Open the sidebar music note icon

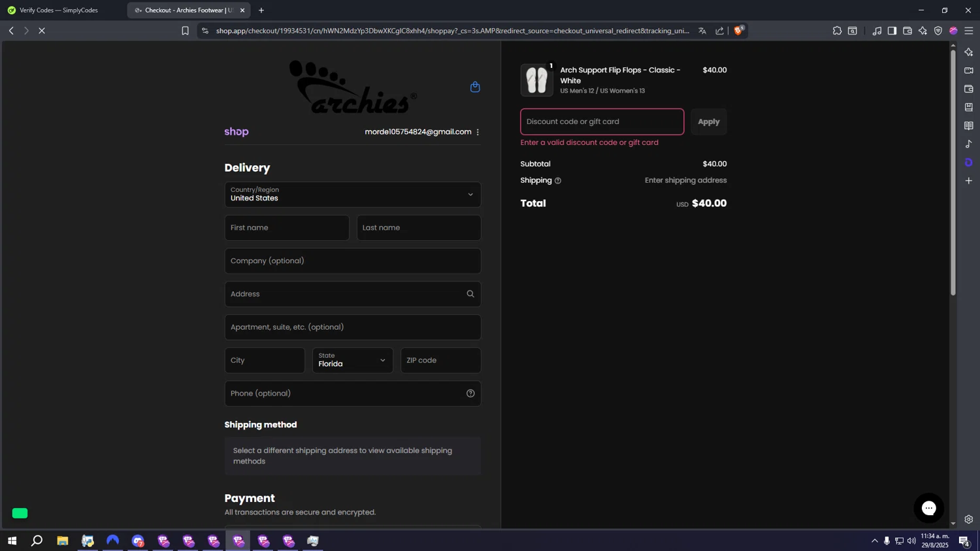coord(969,144)
